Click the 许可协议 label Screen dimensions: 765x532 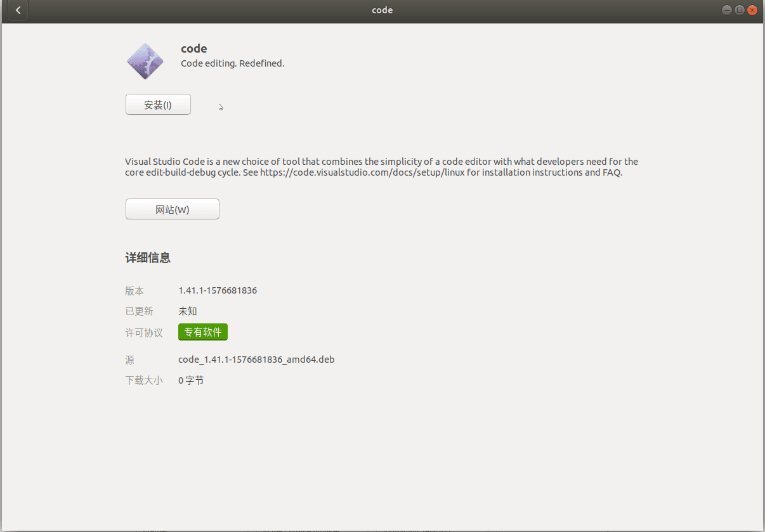(x=144, y=332)
